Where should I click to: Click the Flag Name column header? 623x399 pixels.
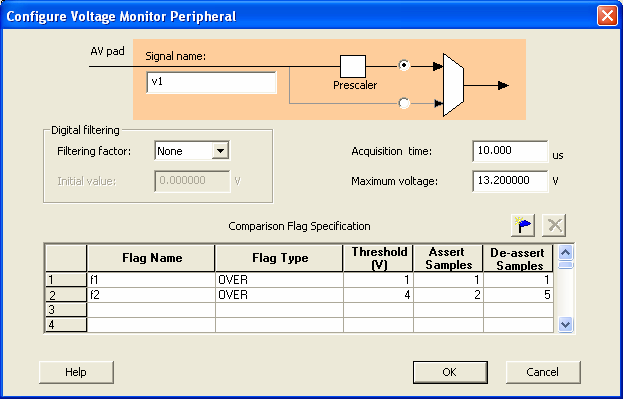click(x=151, y=258)
